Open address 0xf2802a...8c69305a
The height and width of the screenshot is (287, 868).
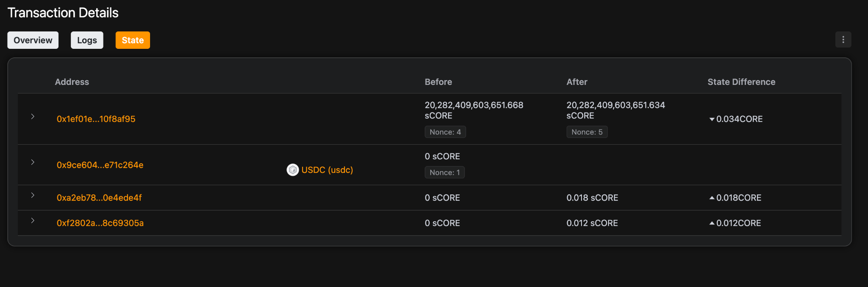coord(100,223)
